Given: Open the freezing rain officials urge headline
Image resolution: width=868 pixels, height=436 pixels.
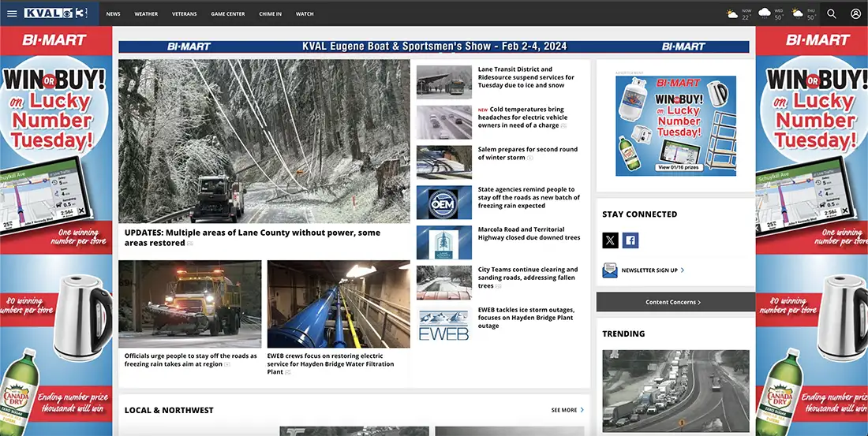Looking at the screenshot, I should (x=190, y=360).
